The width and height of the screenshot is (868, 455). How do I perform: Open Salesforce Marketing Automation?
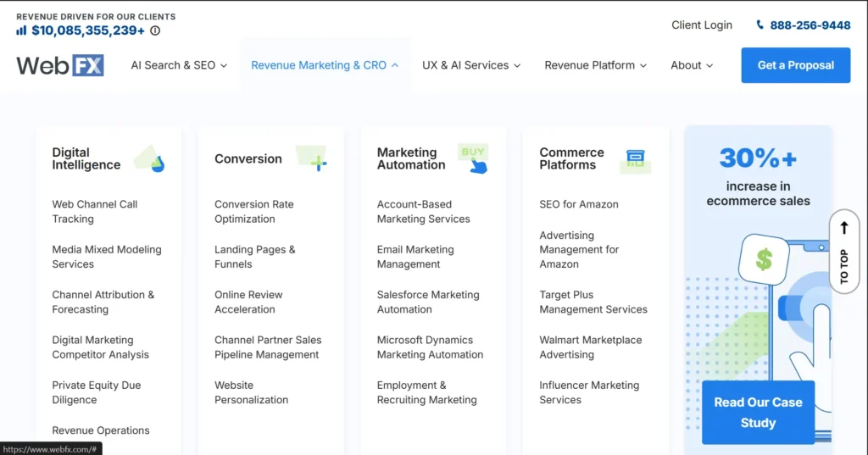tap(428, 302)
